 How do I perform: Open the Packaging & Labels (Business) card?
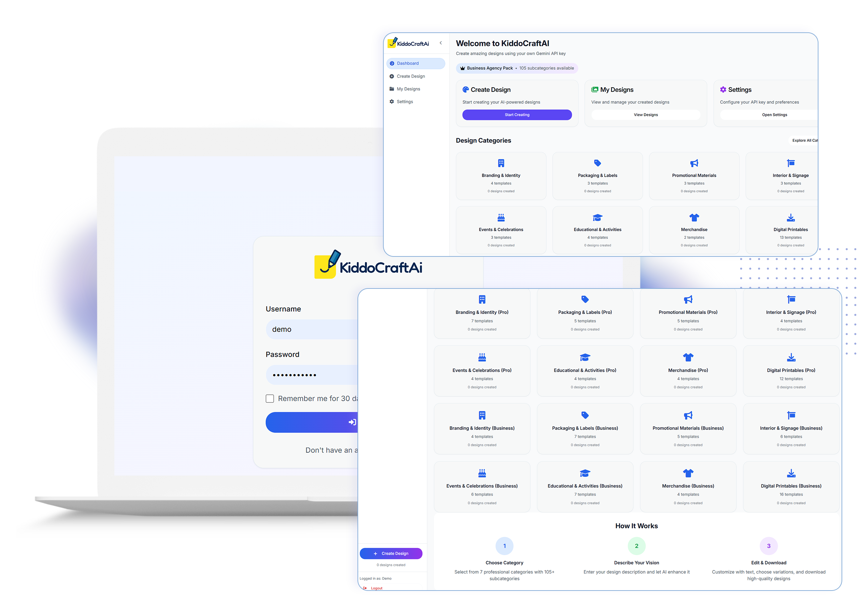pos(585,429)
